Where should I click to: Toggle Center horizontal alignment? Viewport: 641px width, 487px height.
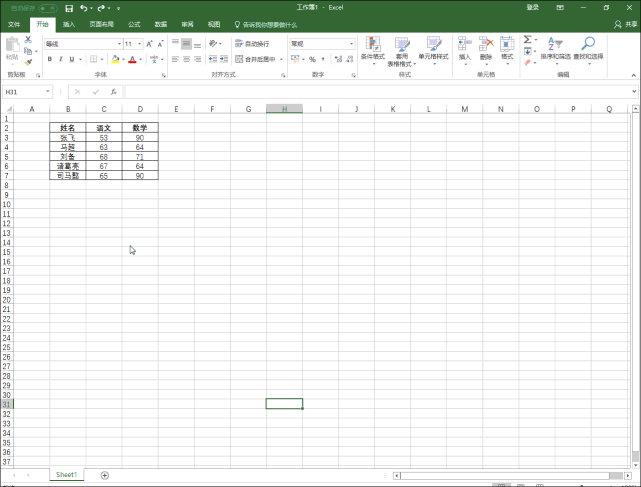point(186,59)
